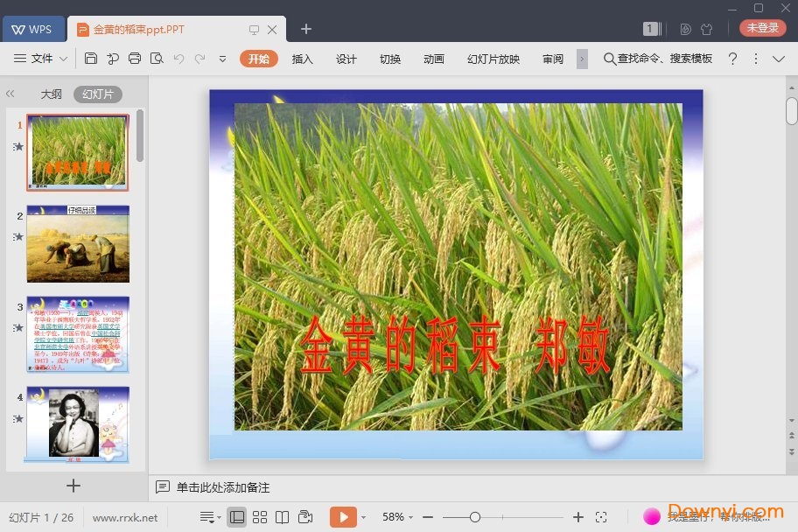Switch to the 插入 ribbon tab

coord(302,59)
